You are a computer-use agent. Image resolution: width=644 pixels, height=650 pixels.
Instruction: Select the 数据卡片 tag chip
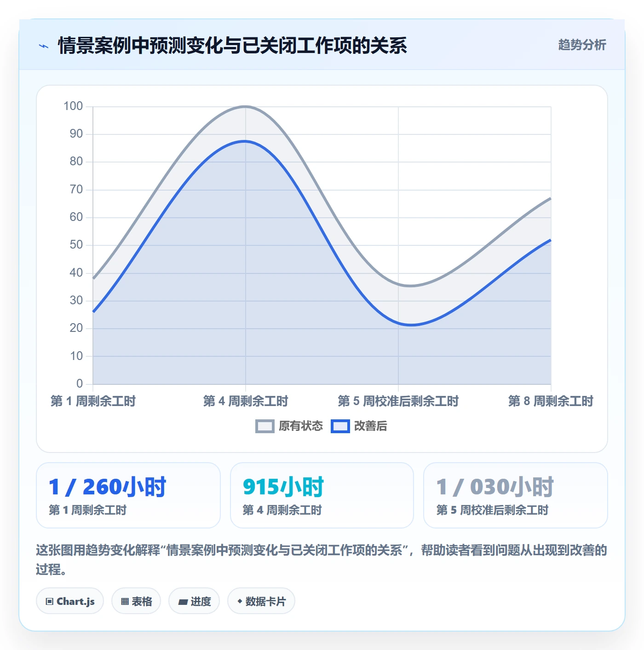261,601
